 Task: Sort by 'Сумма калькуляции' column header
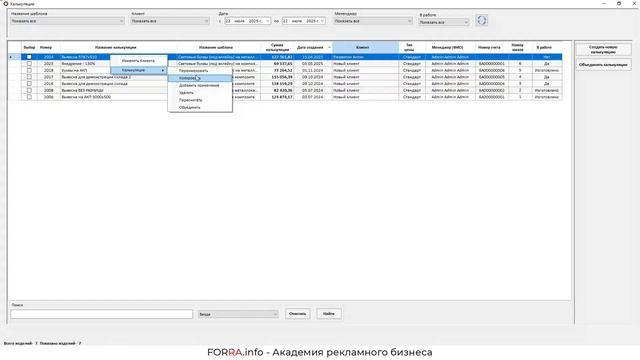point(277,47)
